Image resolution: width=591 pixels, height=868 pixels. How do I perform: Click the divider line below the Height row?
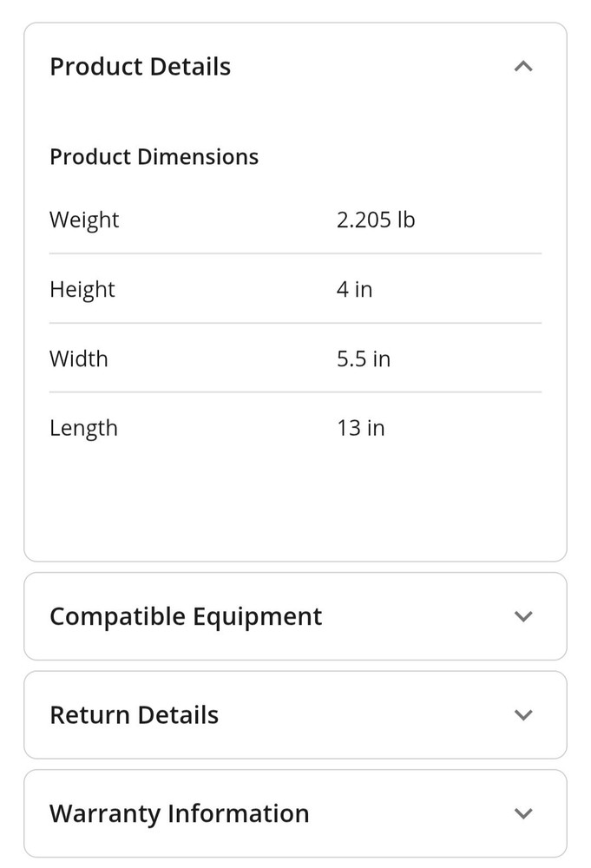point(295,323)
